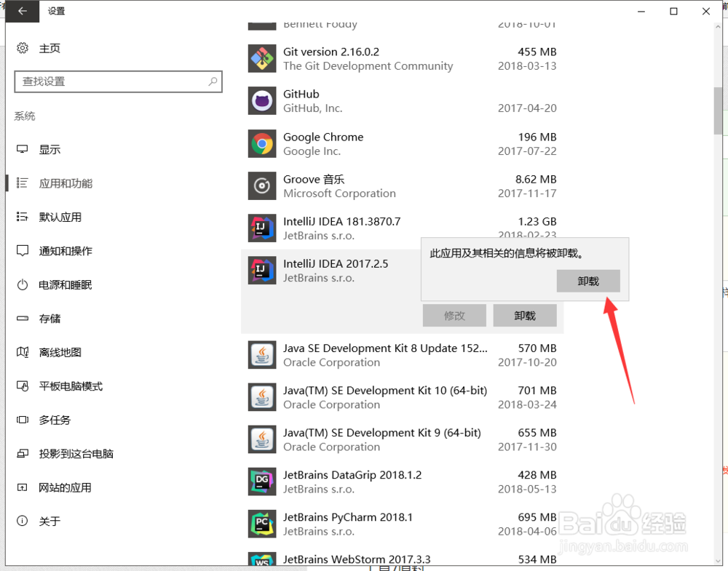Open the Display settings page
This screenshot has width=728, height=571.
pyautogui.click(x=50, y=149)
